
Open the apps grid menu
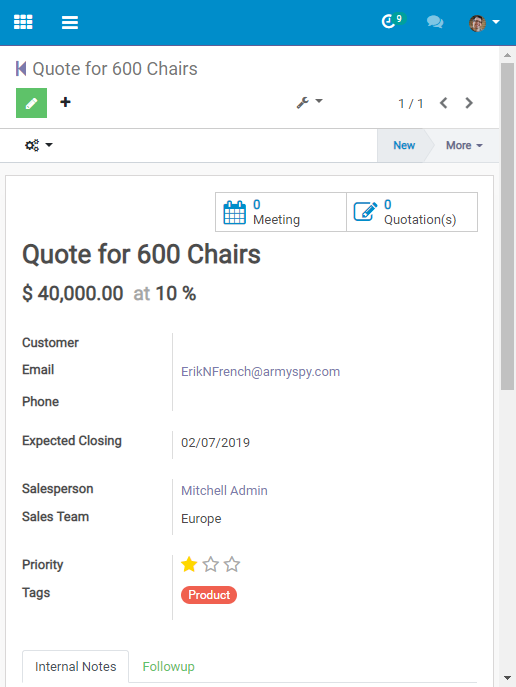[x=23, y=21]
